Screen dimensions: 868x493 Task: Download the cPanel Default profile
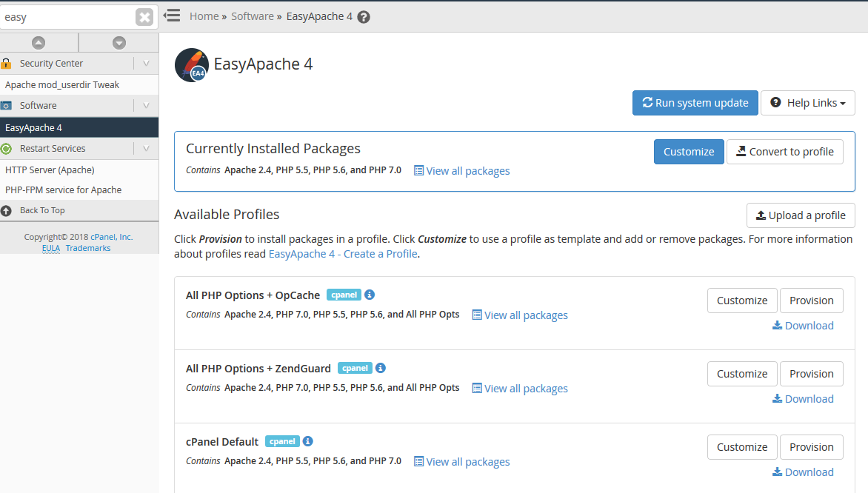pyautogui.click(x=803, y=472)
